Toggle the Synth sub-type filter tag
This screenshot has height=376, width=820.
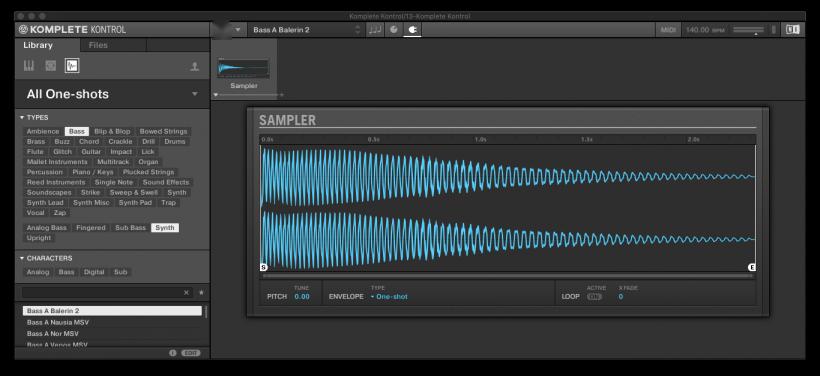pos(165,227)
